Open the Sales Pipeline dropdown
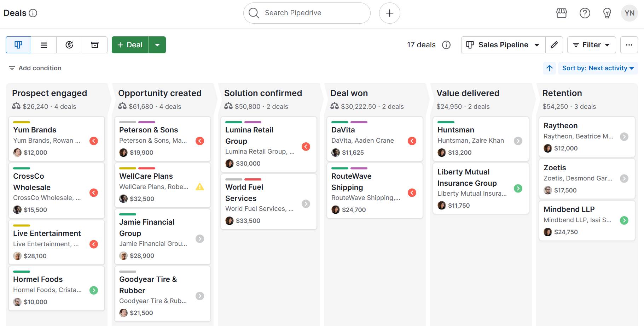 [503, 45]
